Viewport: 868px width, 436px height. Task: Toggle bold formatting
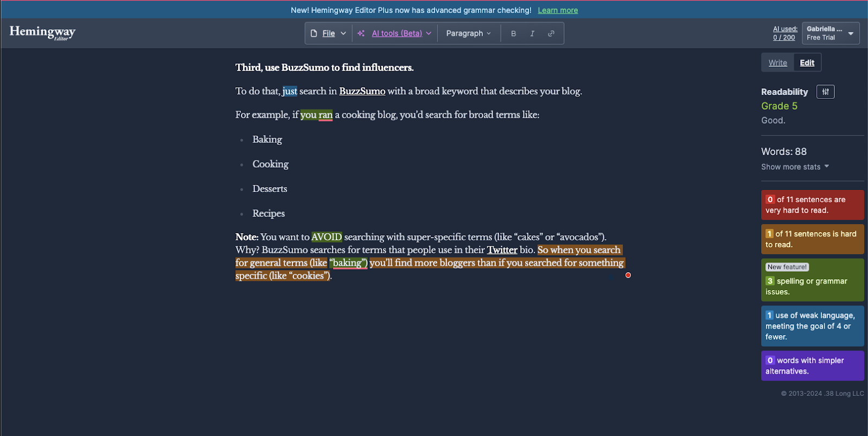pyautogui.click(x=513, y=33)
